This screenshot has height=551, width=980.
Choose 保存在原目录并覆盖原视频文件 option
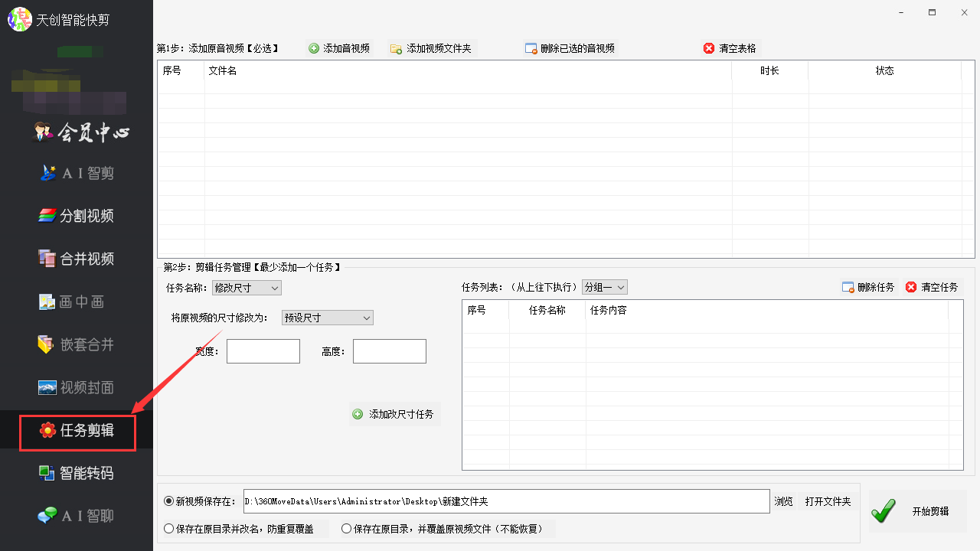[346, 528]
